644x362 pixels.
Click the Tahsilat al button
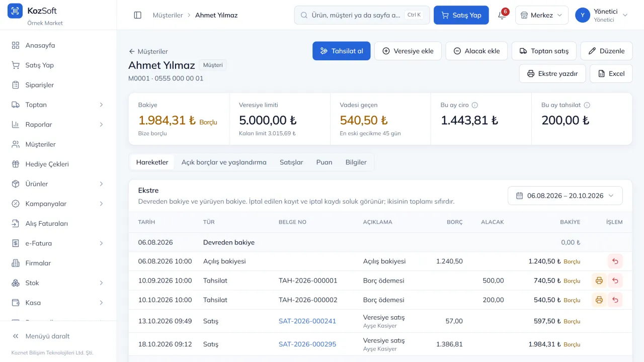point(342,51)
